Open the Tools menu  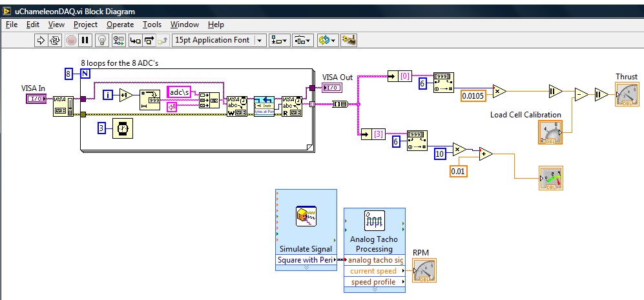(152, 25)
